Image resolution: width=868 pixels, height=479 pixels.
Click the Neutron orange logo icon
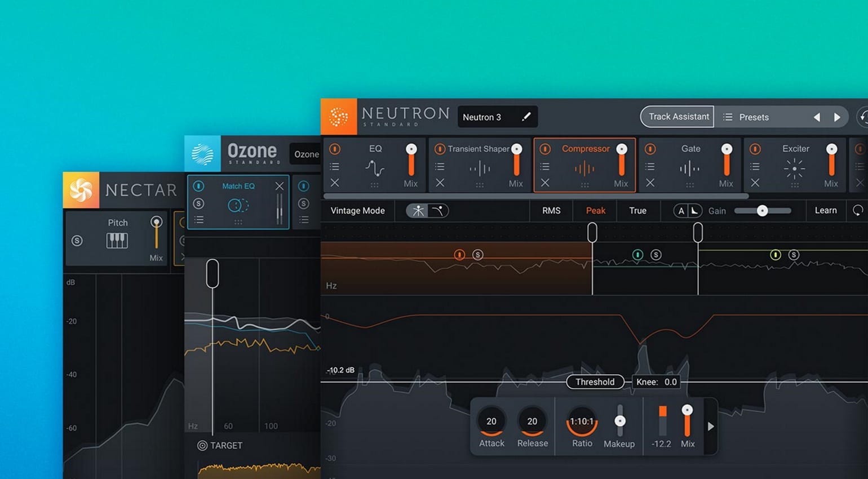point(339,117)
